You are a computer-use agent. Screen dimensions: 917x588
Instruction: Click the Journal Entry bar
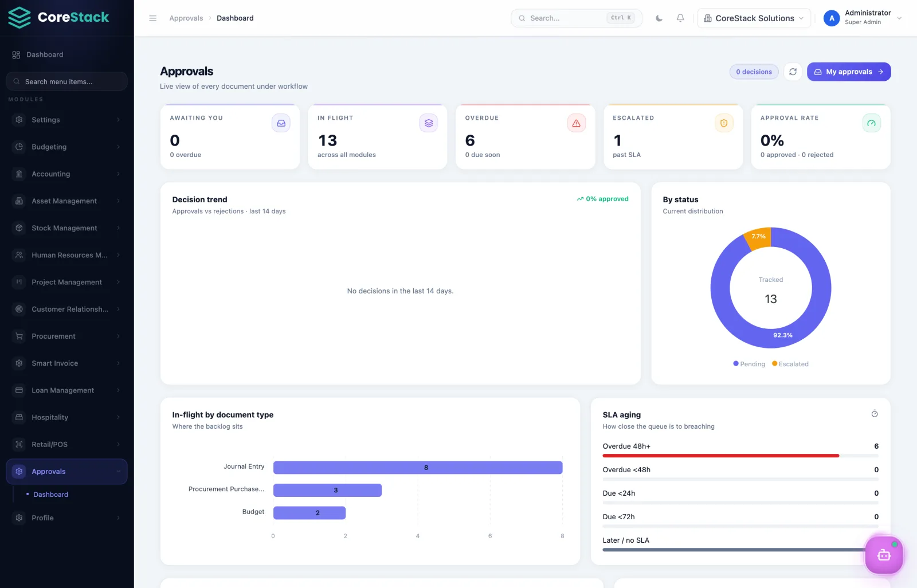tap(418, 468)
